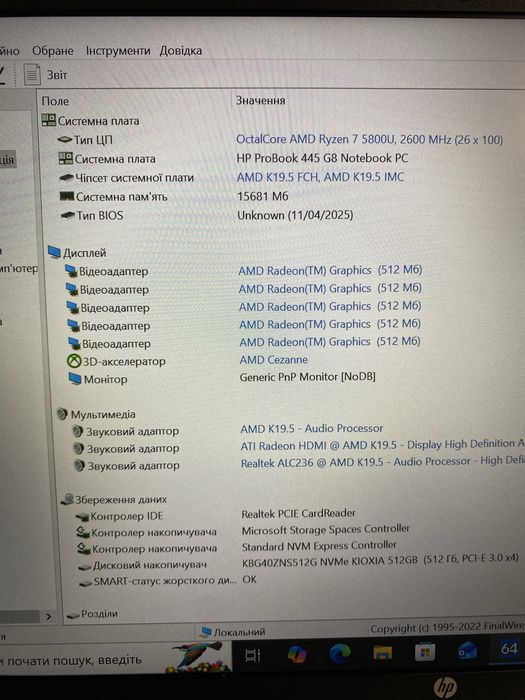Click the Дисплей group monitor icon
This screenshot has width=525, height=700.
click(54, 252)
